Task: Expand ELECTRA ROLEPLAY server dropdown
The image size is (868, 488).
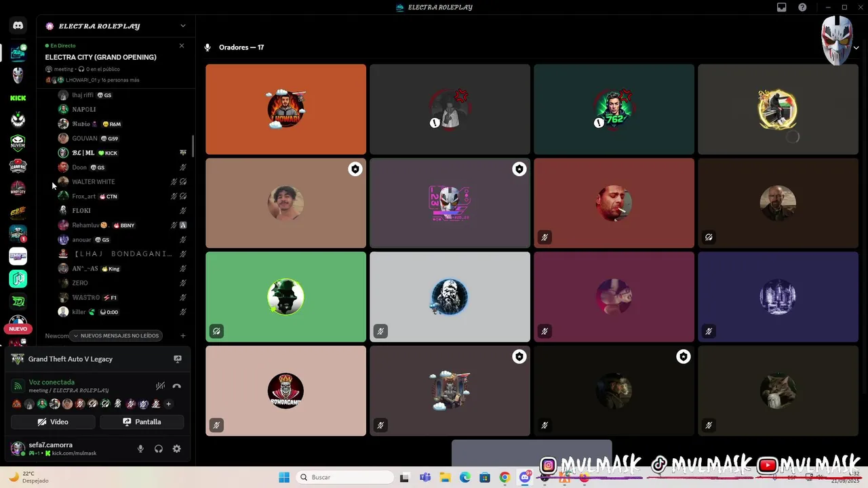Action: [182, 26]
